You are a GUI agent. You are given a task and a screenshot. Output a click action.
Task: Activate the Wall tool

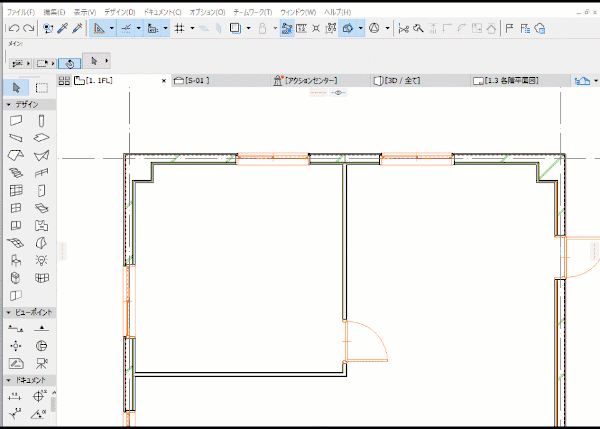[16, 120]
